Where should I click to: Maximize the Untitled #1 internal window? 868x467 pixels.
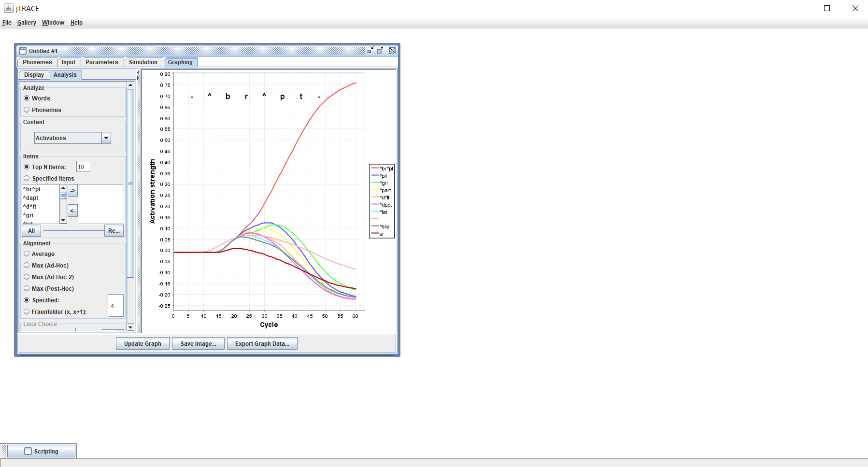coord(380,50)
